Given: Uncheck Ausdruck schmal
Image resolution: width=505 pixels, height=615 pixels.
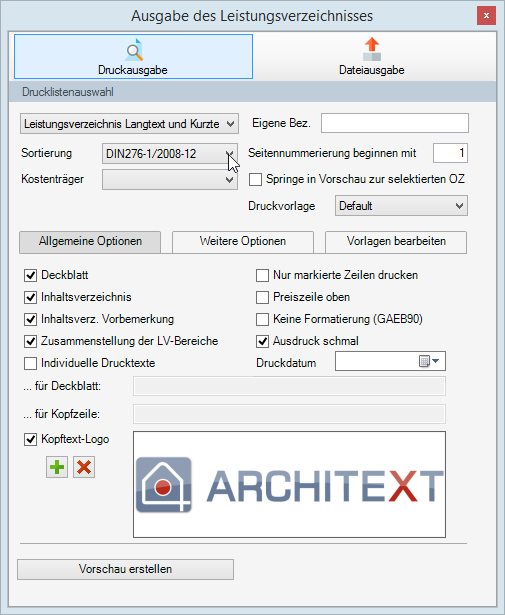Looking at the screenshot, I should click(x=262, y=341).
